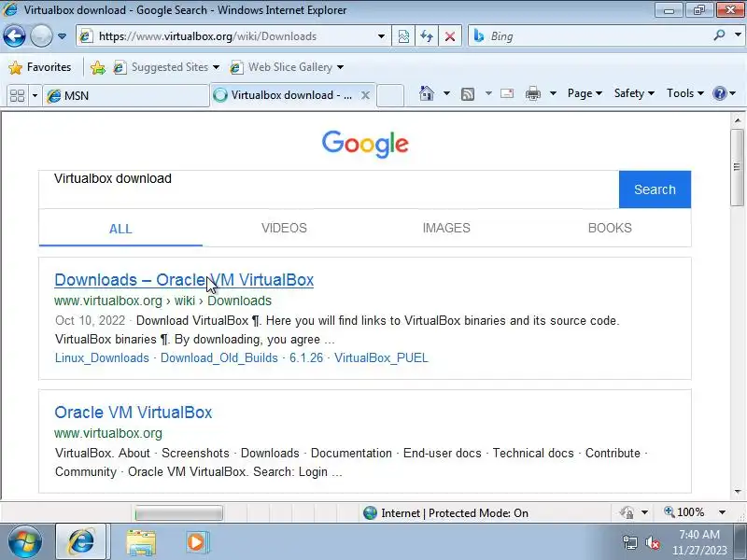The height and width of the screenshot is (560, 747).
Task: Click the scrollbar up arrow
Action: click(738, 120)
